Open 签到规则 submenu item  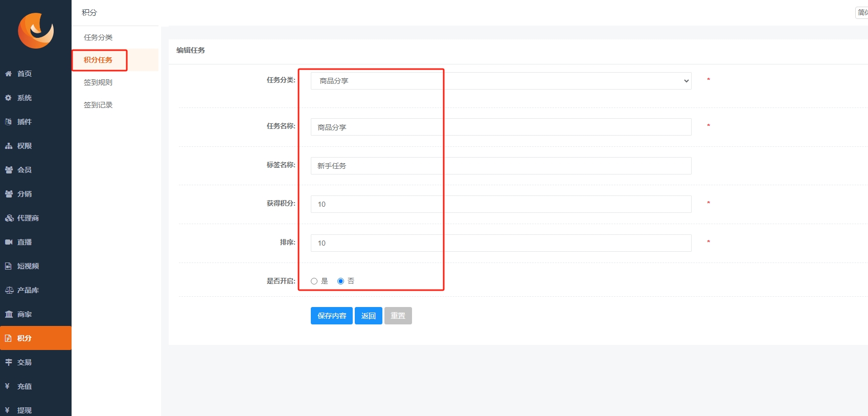pyautogui.click(x=98, y=82)
